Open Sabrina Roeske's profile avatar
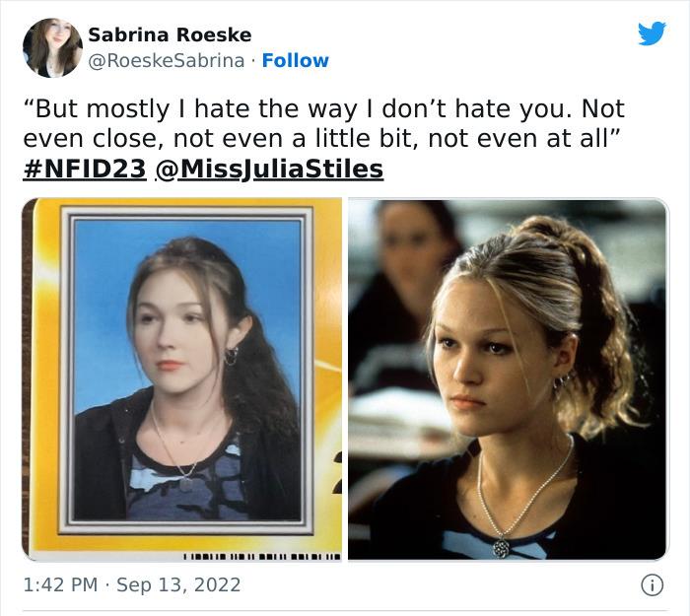The height and width of the screenshot is (616, 690). 52,47
